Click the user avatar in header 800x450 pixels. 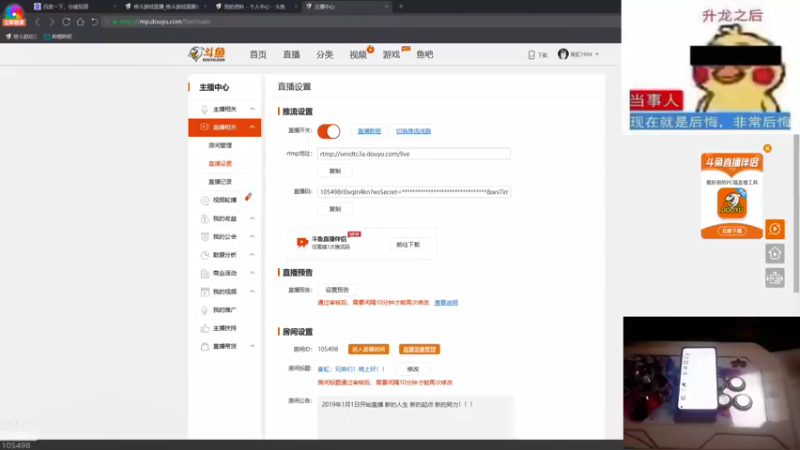[x=563, y=54]
